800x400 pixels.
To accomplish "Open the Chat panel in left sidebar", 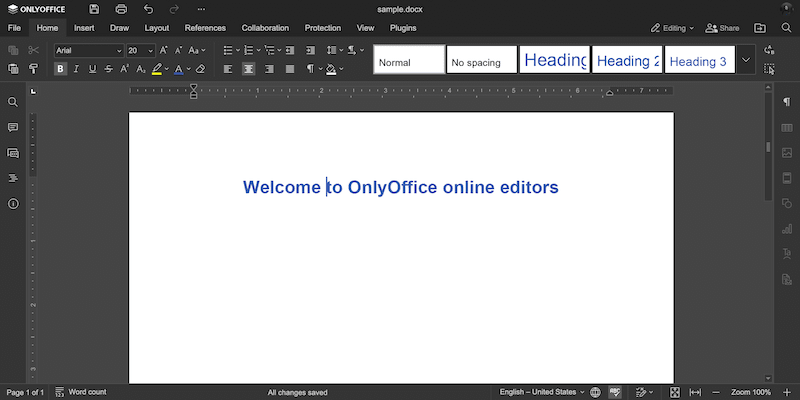I will point(13,153).
